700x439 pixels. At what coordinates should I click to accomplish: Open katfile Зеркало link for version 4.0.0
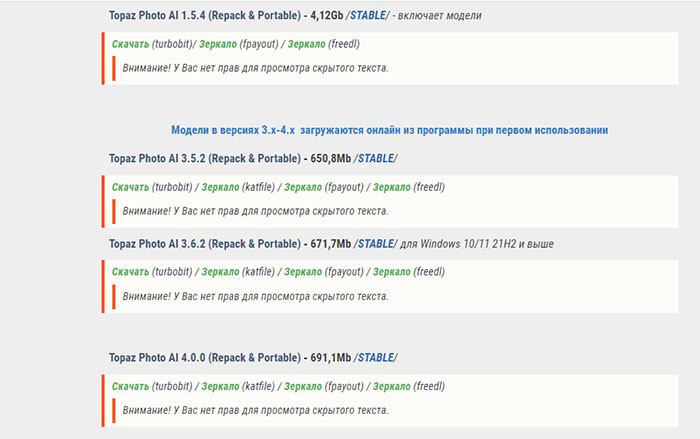(x=220, y=386)
